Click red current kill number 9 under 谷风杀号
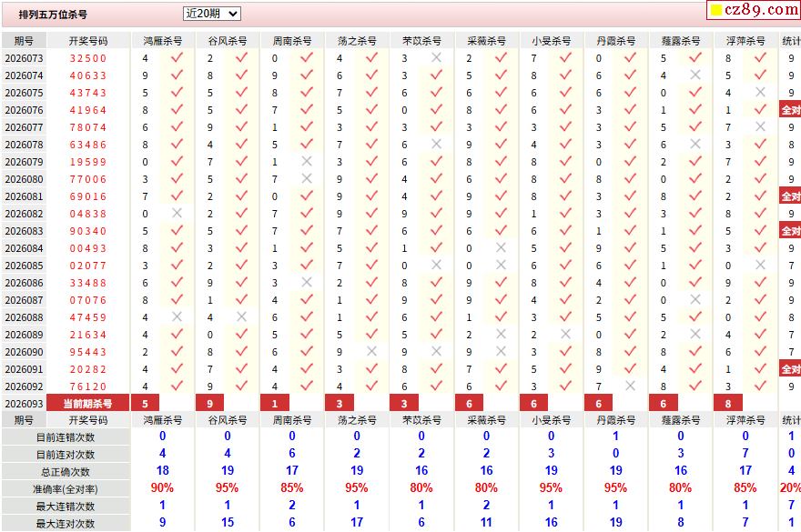801x532 pixels. [x=210, y=404]
